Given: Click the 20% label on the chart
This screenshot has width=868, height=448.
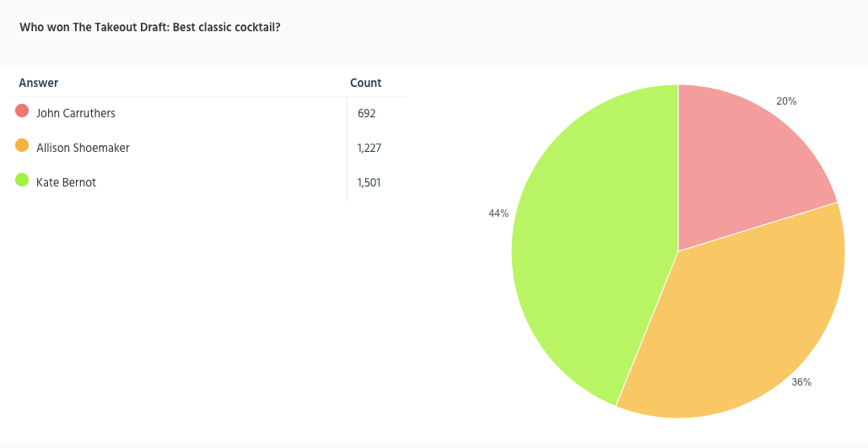Looking at the screenshot, I should tap(786, 101).
